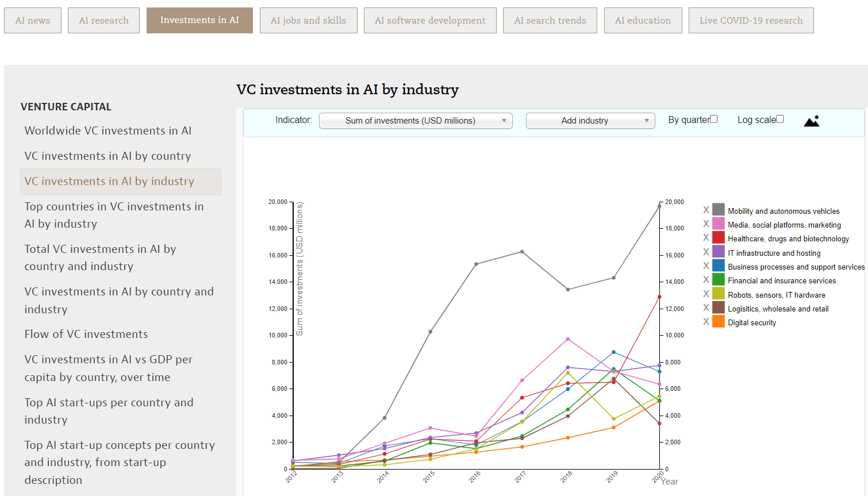The width and height of the screenshot is (868, 496).
Task: Go to Live COVID-19 research tab
Action: click(x=751, y=21)
